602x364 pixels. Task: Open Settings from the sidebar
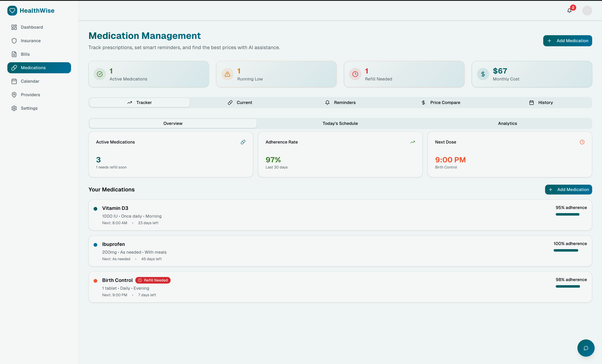pos(29,108)
